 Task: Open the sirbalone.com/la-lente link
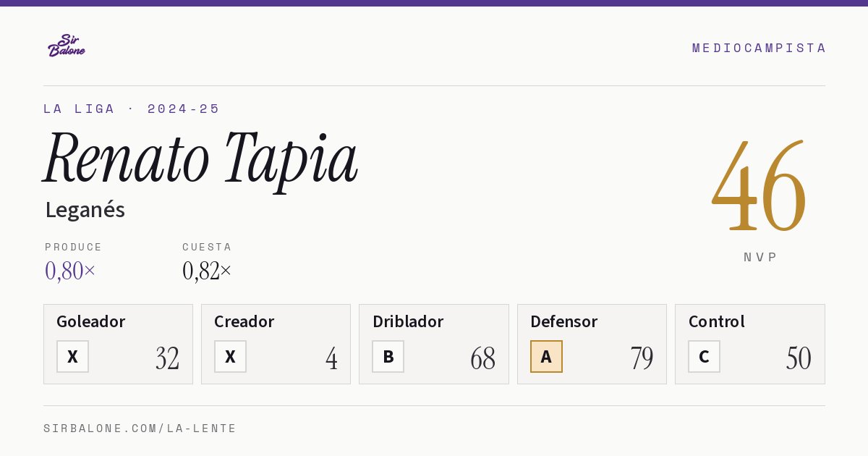140,428
